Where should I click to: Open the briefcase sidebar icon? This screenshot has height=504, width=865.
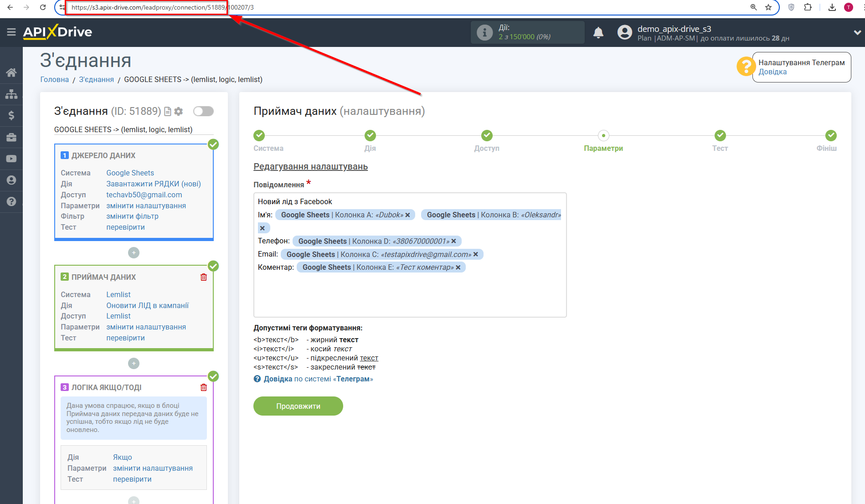(11, 137)
